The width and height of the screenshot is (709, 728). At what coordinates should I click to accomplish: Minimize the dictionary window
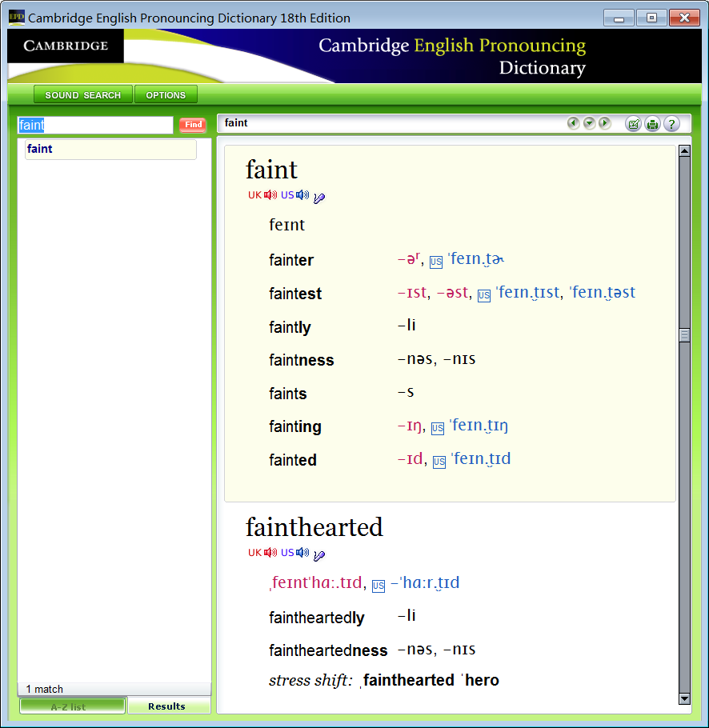click(619, 18)
